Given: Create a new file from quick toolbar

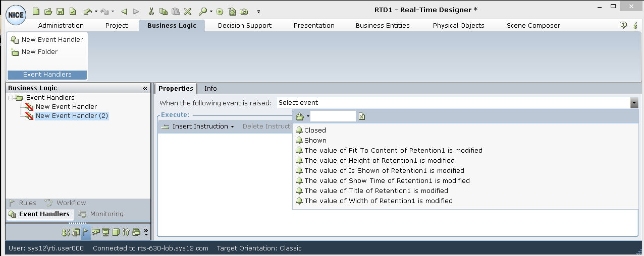Looking at the screenshot, I should pyautogui.click(x=36, y=11).
